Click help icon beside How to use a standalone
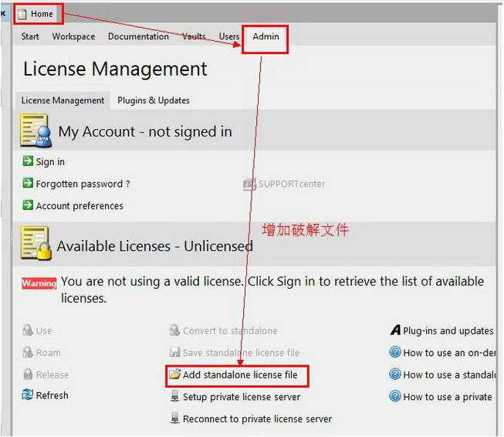The width and height of the screenshot is (504, 437). point(395,374)
